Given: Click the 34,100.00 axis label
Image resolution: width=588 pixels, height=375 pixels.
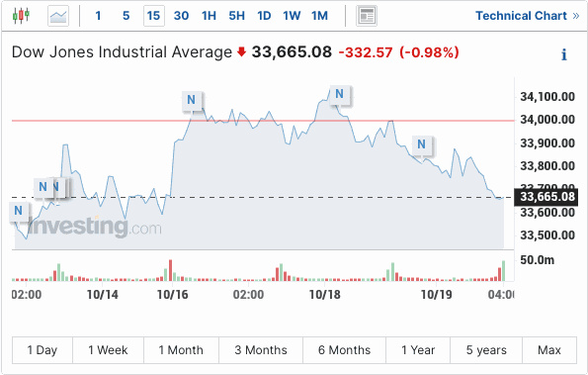Looking at the screenshot, I should click(547, 97).
